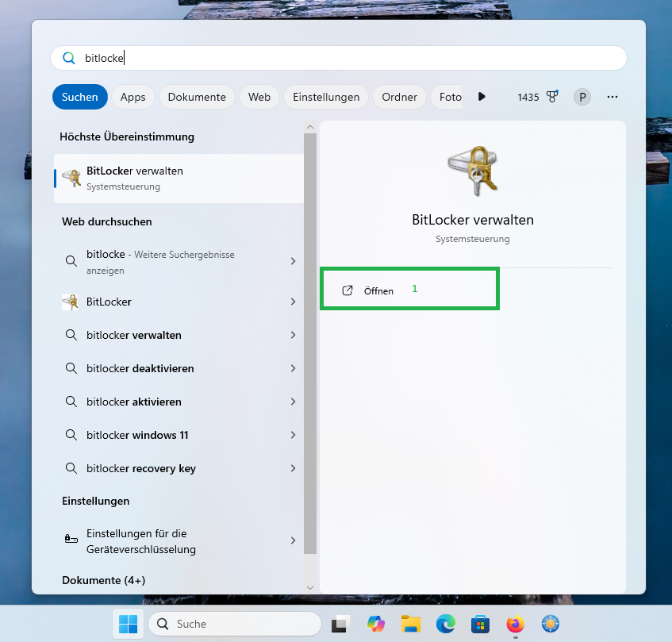Image resolution: width=672 pixels, height=642 pixels.
Task: Open the round blue taskbar app icon
Action: pyautogui.click(x=551, y=624)
